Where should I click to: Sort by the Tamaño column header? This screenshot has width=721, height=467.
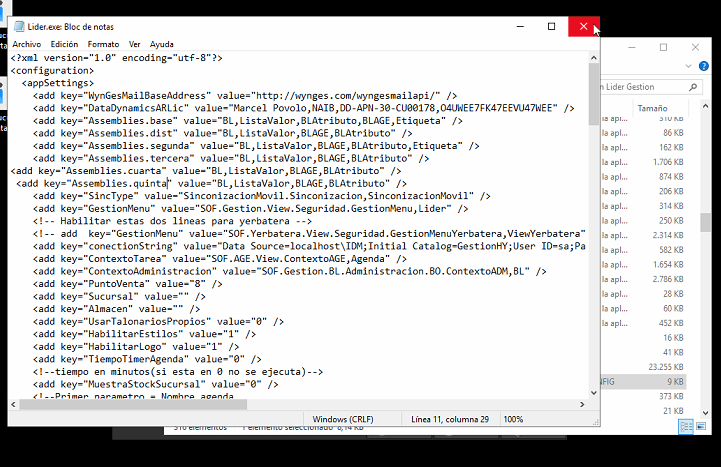pyautogui.click(x=653, y=108)
